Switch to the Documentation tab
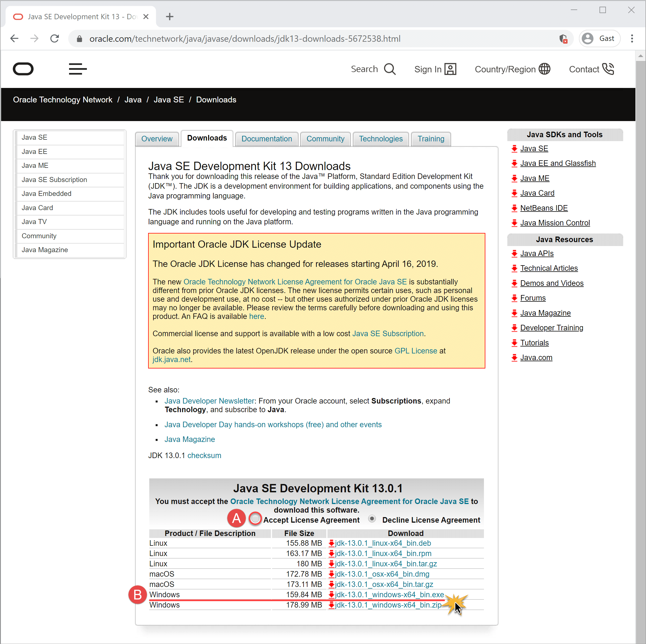 click(x=266, y=139)
